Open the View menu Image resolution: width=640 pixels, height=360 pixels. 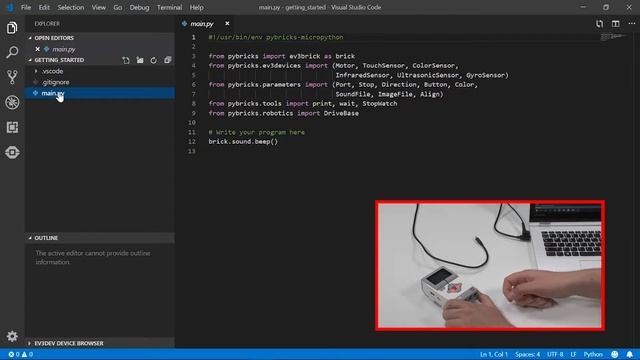(x=98, y=7)
